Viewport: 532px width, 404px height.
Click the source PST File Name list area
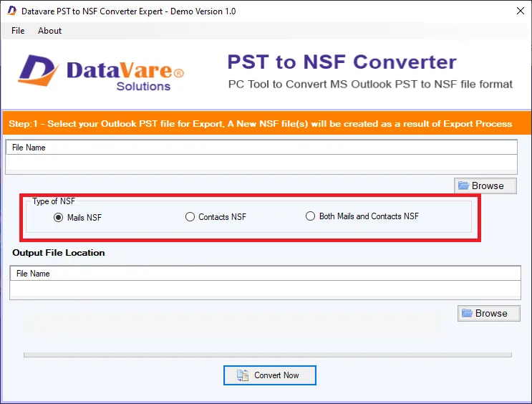tap(261, 157)
